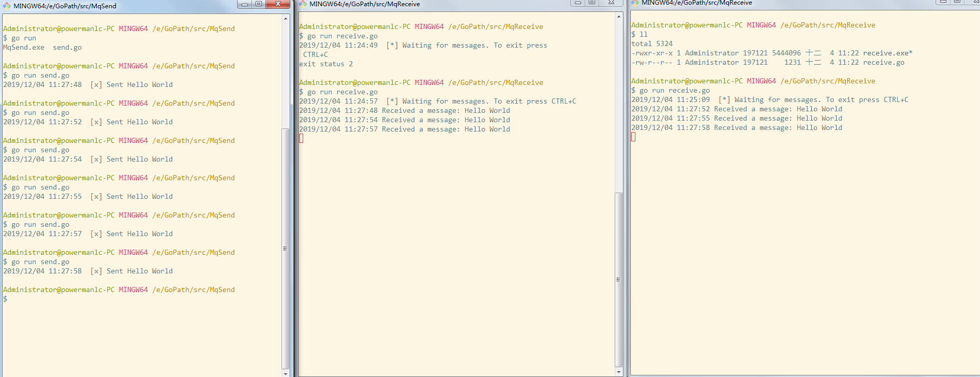980x377 pixels.
Task: Click the '11:27:58 Received a message' line
Action: coord(737,127)
